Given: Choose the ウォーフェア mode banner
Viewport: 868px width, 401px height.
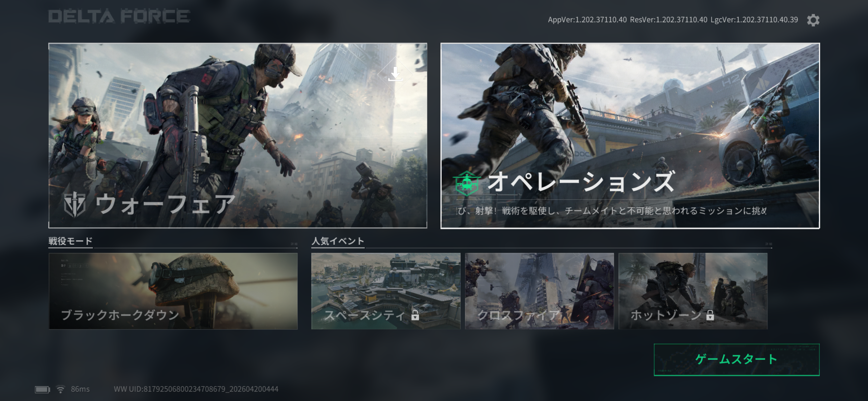Looking at the screenshot, I should [238, 135].
